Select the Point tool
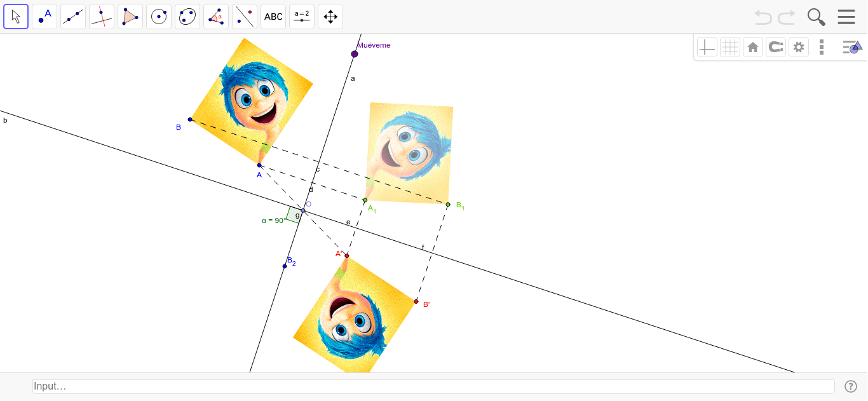 coord(44,17)
